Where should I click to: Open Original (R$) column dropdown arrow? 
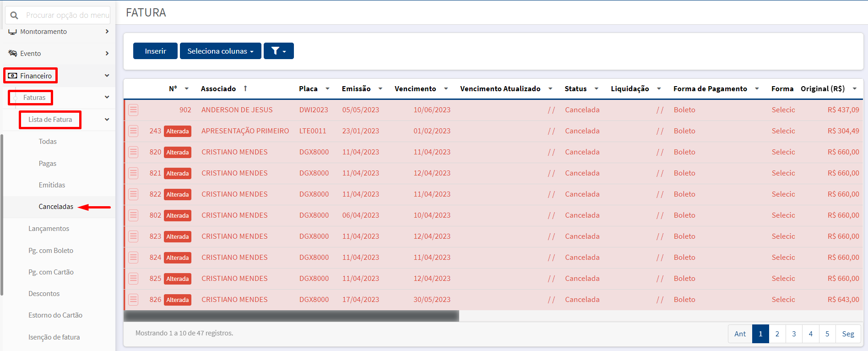[x=855, y=89]
